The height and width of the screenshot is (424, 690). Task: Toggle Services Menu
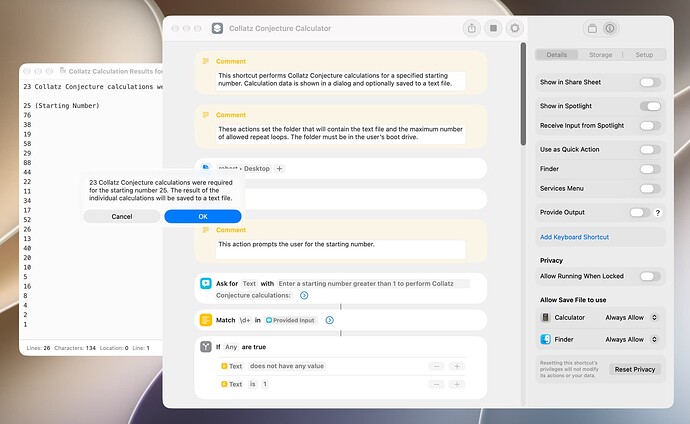pos(650,189)
